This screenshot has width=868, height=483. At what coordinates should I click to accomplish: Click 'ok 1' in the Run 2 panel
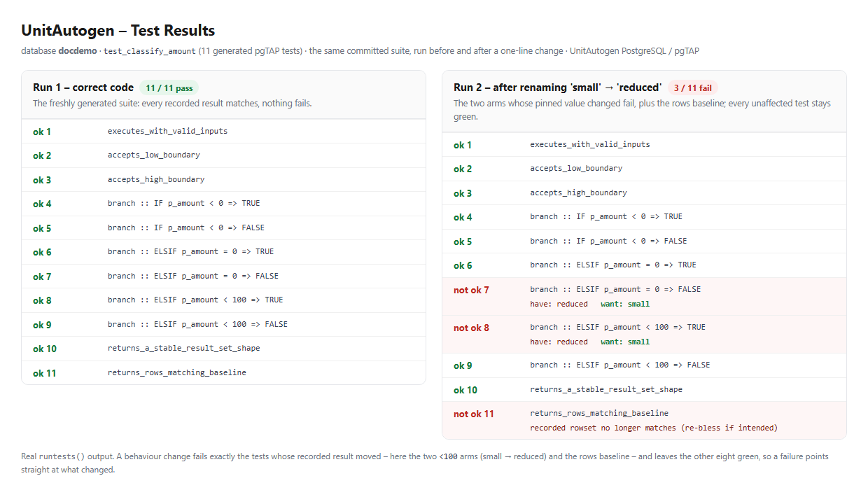[463, 145]
